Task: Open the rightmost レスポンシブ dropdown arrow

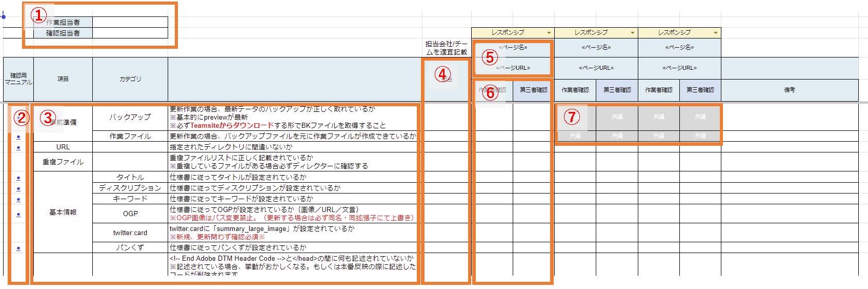Action: (716, 32)
